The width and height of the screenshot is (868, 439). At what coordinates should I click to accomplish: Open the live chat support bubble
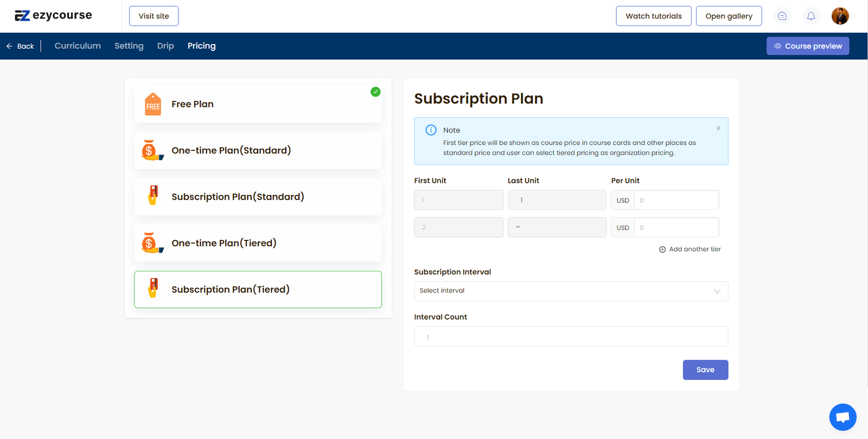(x=843, y=417)
